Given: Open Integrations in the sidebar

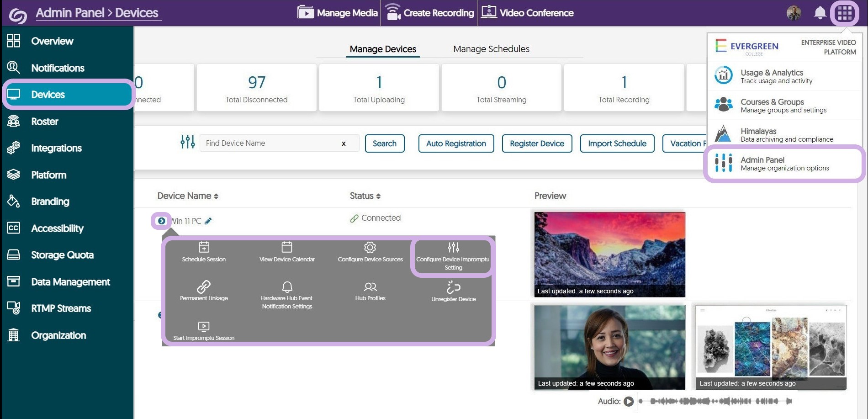Looking at the screenshot, I should click(56, 148).
